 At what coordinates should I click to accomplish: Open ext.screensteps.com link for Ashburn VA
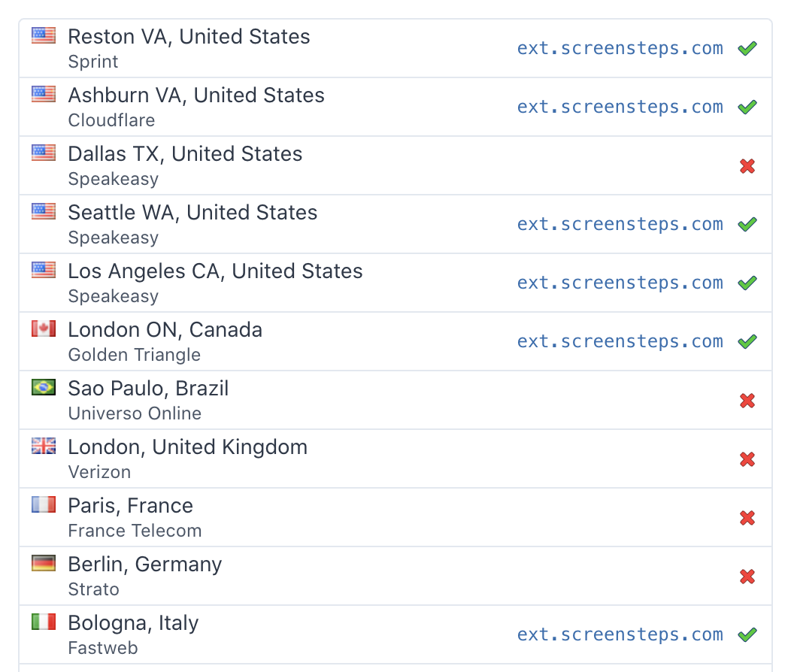[620, 107]
